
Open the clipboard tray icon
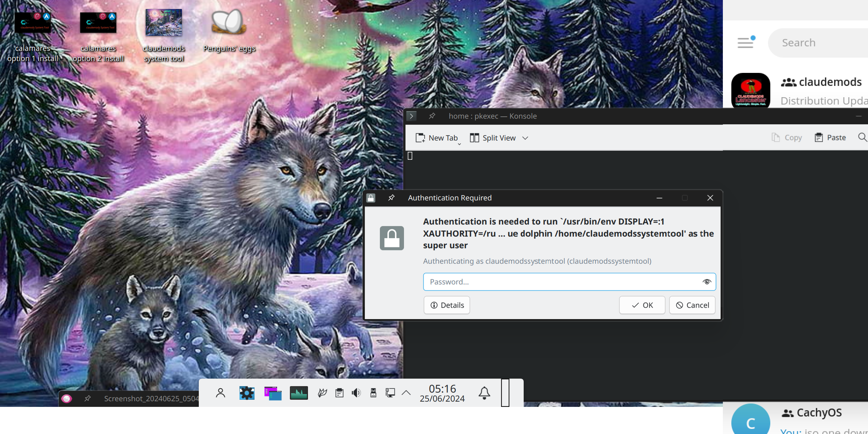[339, 392]
